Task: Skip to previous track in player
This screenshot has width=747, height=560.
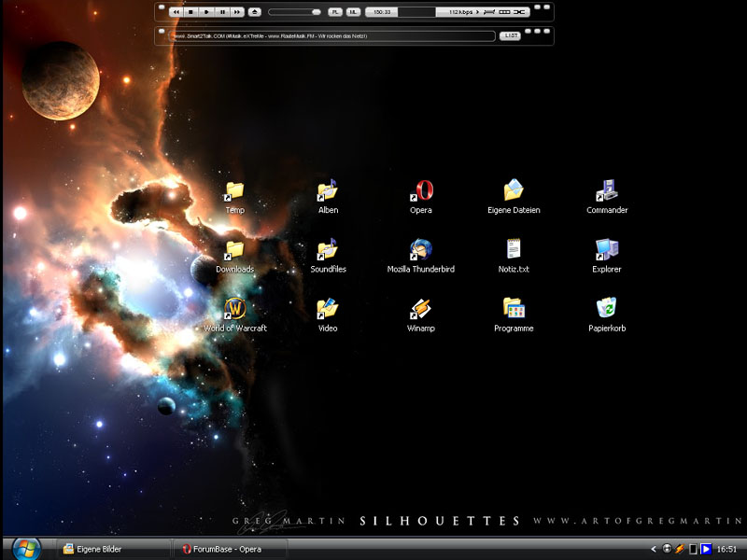Action: pyautogui.click(x=176, y=12)
